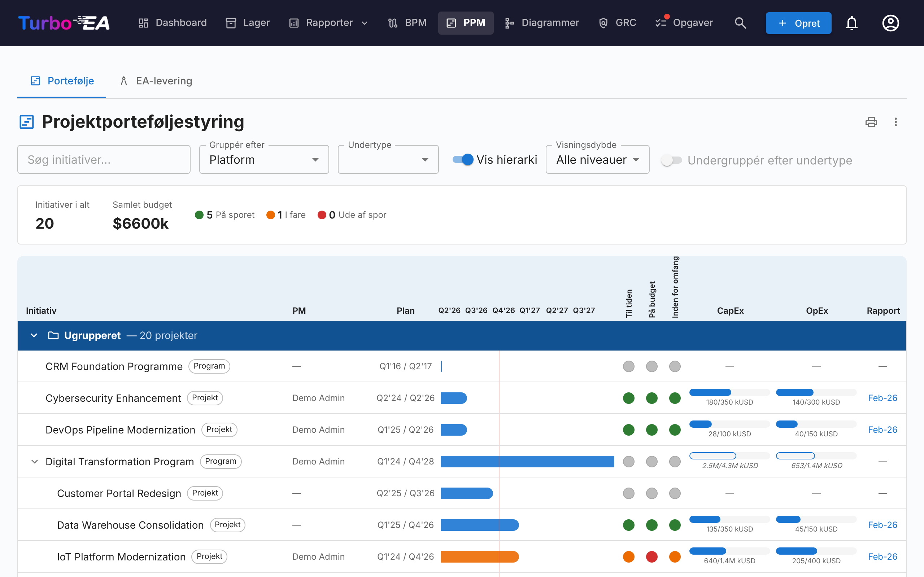
Task: Click the print icon
Action: [x=871, y=122]
